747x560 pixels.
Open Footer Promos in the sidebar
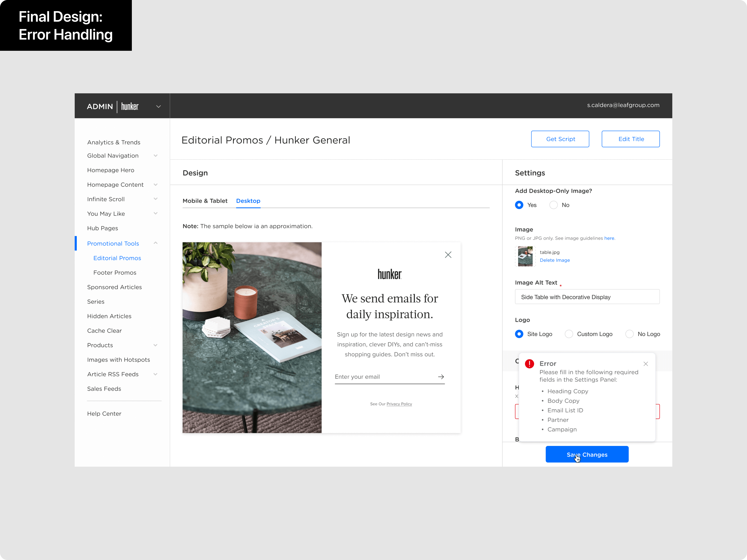click(x=115, y=272)
